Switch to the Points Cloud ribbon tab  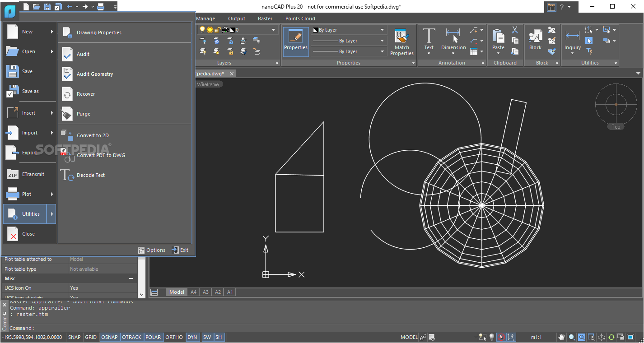[300, 19]
